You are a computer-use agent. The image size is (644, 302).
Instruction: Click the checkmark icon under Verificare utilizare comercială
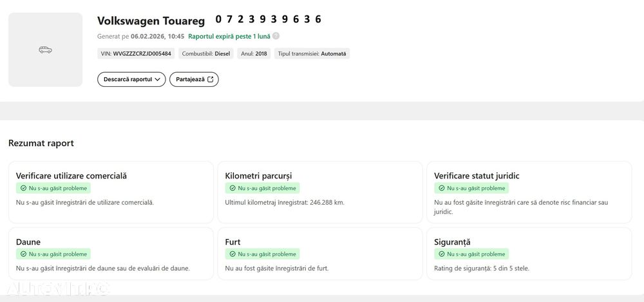(23, 189)
